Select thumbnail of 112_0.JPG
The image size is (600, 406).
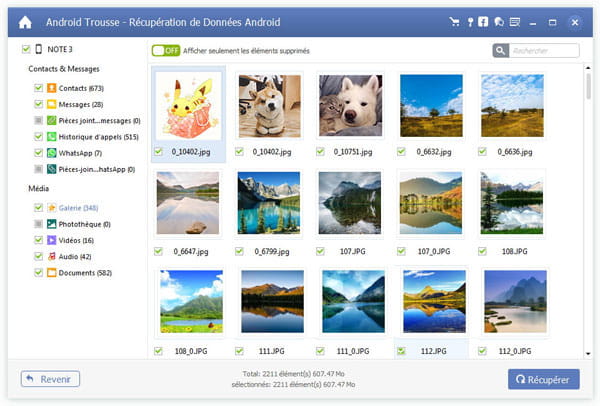[515, 302]
